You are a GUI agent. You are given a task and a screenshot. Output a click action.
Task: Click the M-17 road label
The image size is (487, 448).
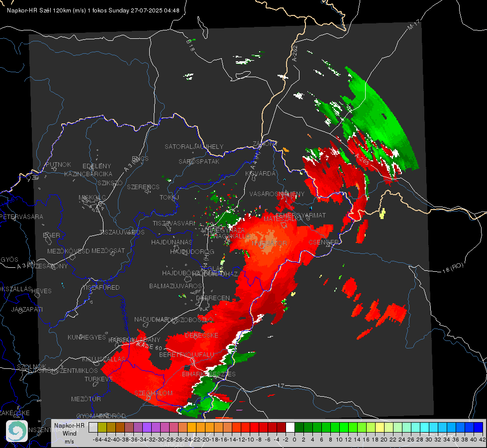tap(413, 24)
